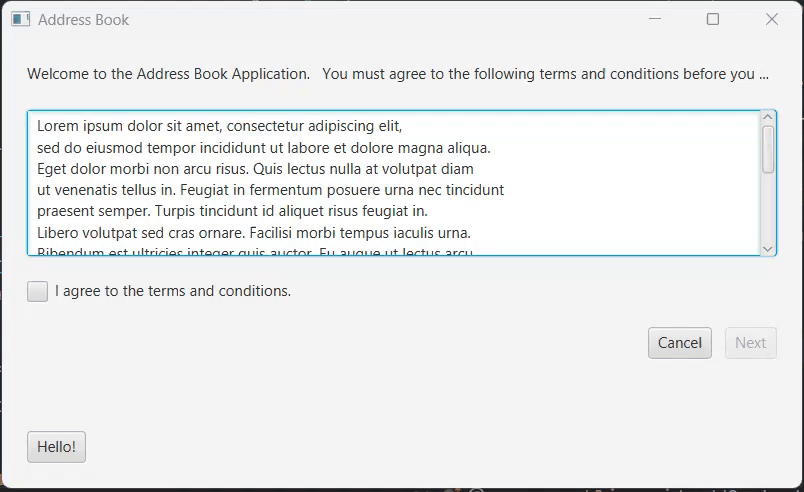Maximize the Address Book window
This screenshot has height=492, width=804.
coord(713,19)
